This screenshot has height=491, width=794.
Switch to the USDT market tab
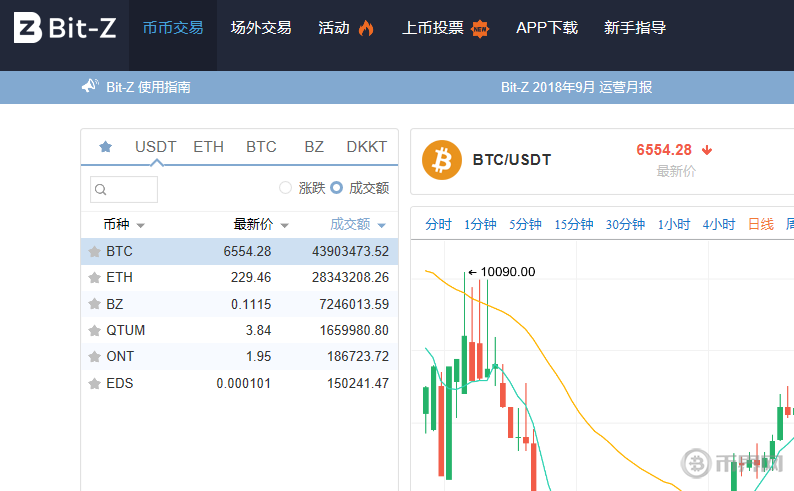click(155, 147)
